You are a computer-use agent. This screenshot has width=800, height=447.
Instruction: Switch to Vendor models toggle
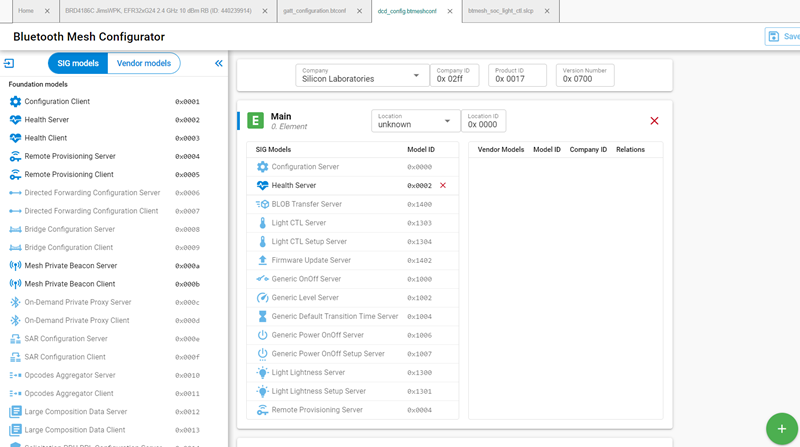tap(143, 63)
